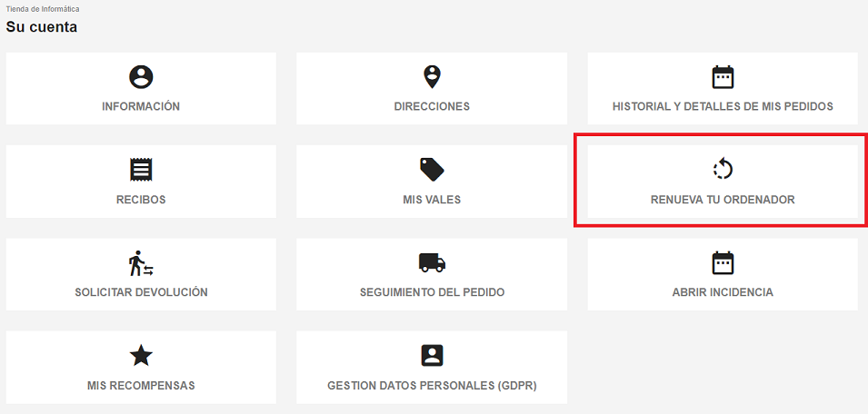Open HISTORIAL Y DETALLES DE MIS PEDIDOS
Viewport: 868px width, 414px height.
point(723,107)
